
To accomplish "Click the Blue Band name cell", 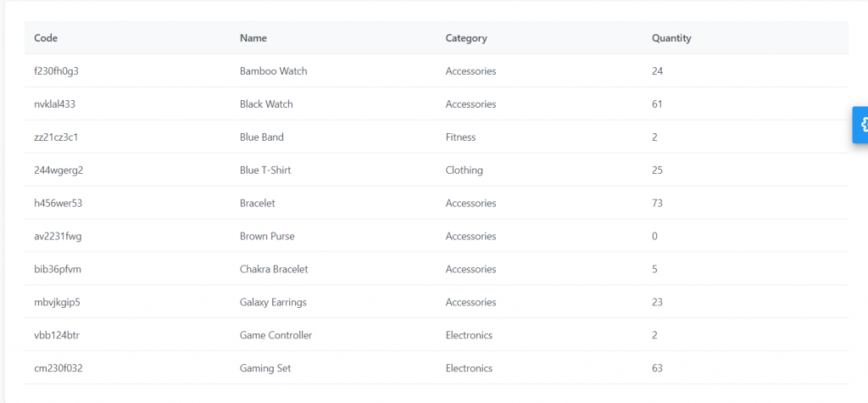I will [262, 137].
